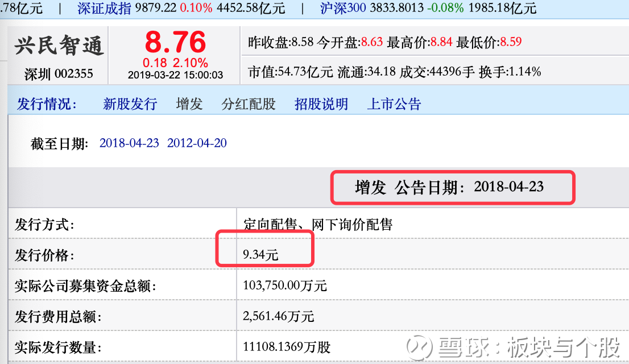The image size is (629, 364).
Task: Select the 分红配股 tab
Action: pos(249,104)
